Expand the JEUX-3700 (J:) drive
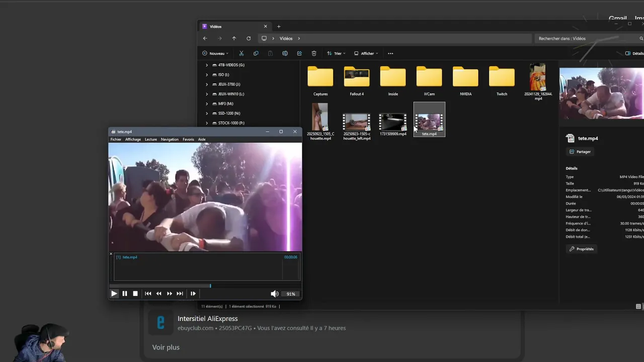This screenshot has height=362, width=644. pos(207,84)
